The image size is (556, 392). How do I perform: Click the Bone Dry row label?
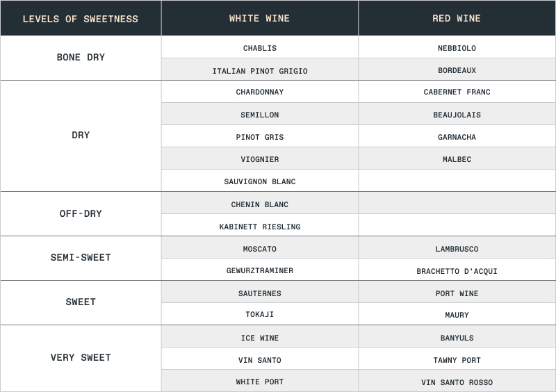[x=81, y=58]
